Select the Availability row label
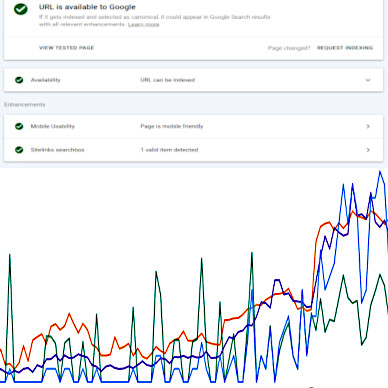The image size is (388, 388). [46, 80]
